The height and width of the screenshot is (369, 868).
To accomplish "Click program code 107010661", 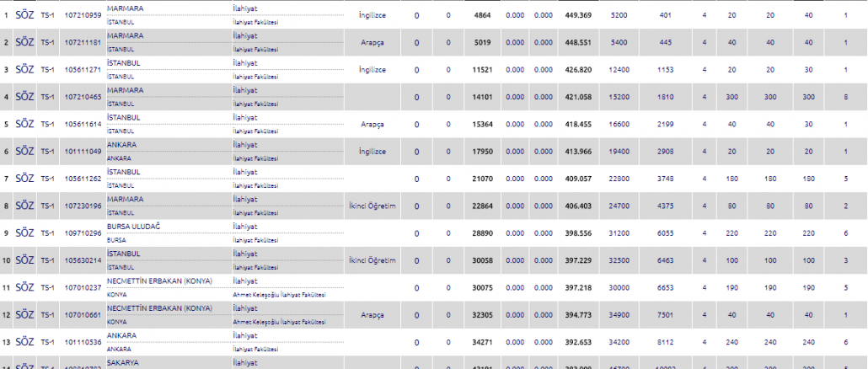I will pyautogui.click(x=82, y=315).
